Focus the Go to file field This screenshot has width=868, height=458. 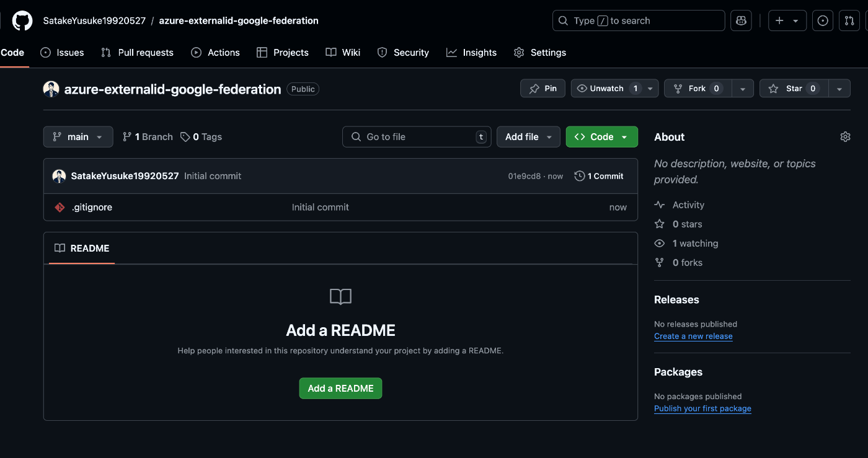point(417,137)
